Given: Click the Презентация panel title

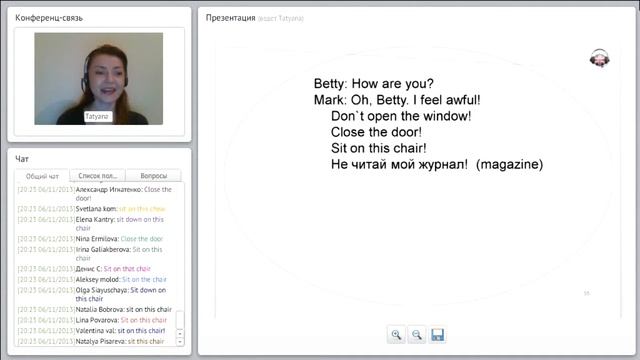Looking at the screenshot, I should pyautogui.click(x=231, y=18).
